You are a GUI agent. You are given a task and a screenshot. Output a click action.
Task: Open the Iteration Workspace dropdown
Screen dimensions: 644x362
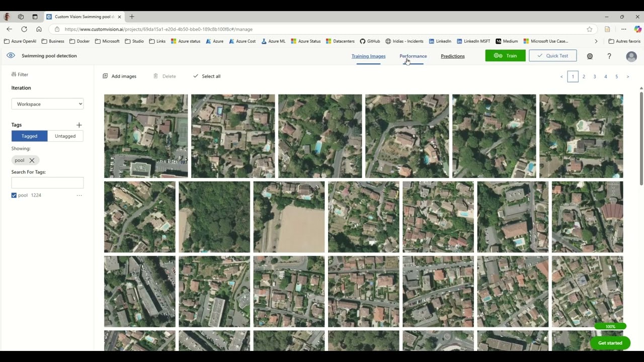(x=47, y=104)
